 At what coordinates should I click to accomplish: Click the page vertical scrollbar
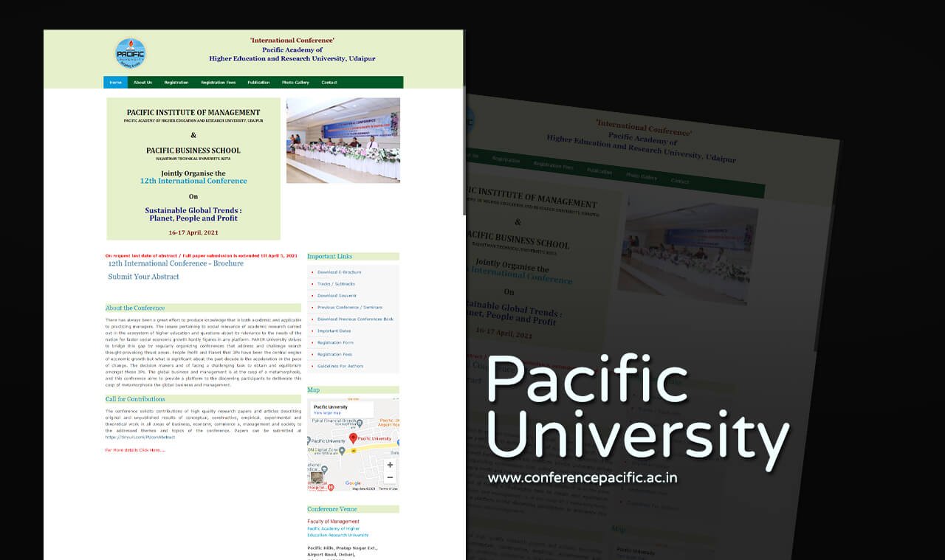pyautogui.click(x=464, y=122)
